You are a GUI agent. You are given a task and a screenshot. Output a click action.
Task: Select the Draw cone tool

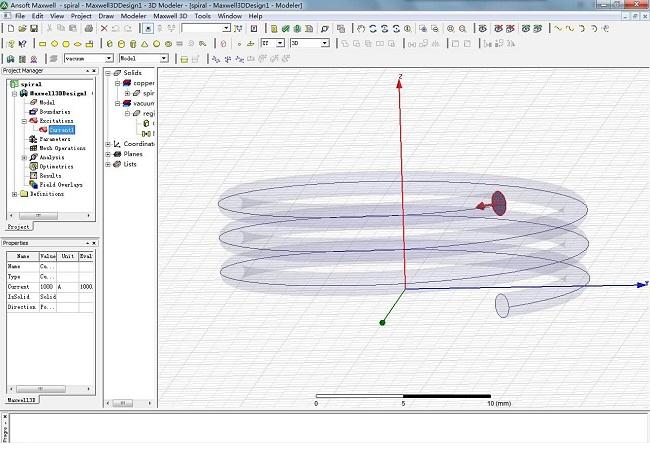click(x=145, y=44)
